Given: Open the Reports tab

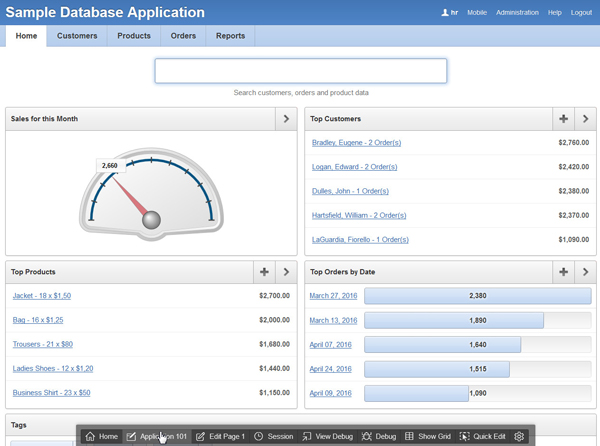Looking at the screenshot, I should pos(230,36).
